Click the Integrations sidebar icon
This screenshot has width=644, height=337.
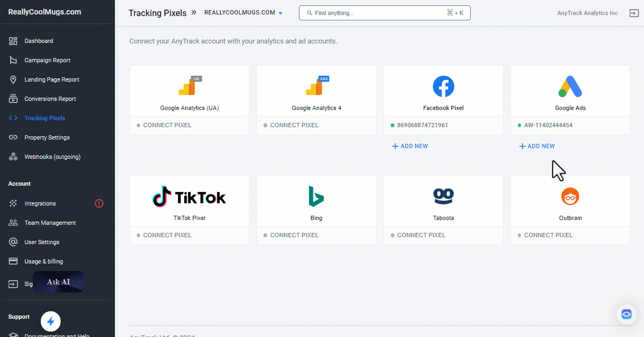(x=13, y=203)
